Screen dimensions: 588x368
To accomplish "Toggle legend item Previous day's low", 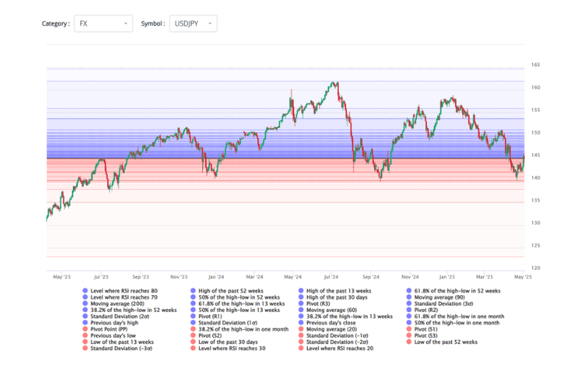I will [109, 336].
